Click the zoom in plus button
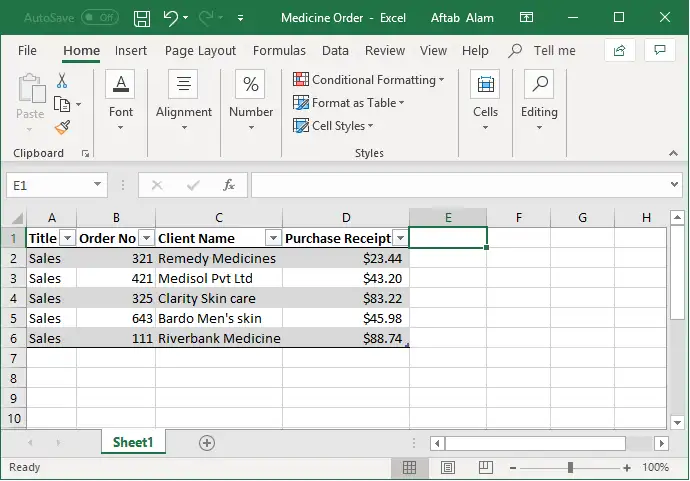Image resolution: width=690 pixels, height=481 pixels. tap(627, 468)
